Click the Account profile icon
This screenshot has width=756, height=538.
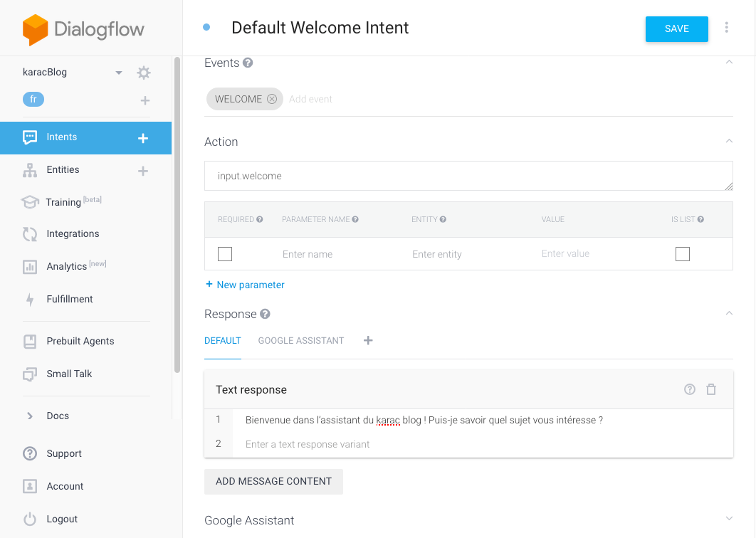[30, 487]
